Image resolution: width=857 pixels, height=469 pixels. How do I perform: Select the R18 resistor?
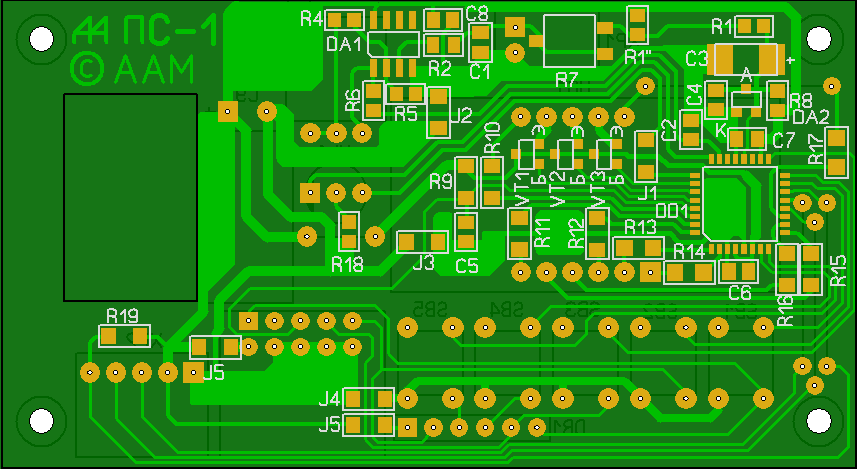(348, 232)
